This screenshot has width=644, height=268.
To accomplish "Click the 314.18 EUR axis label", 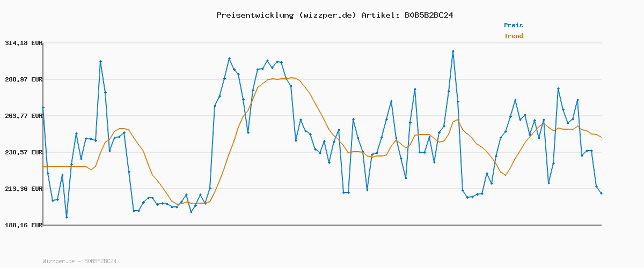I will point(24,43).
